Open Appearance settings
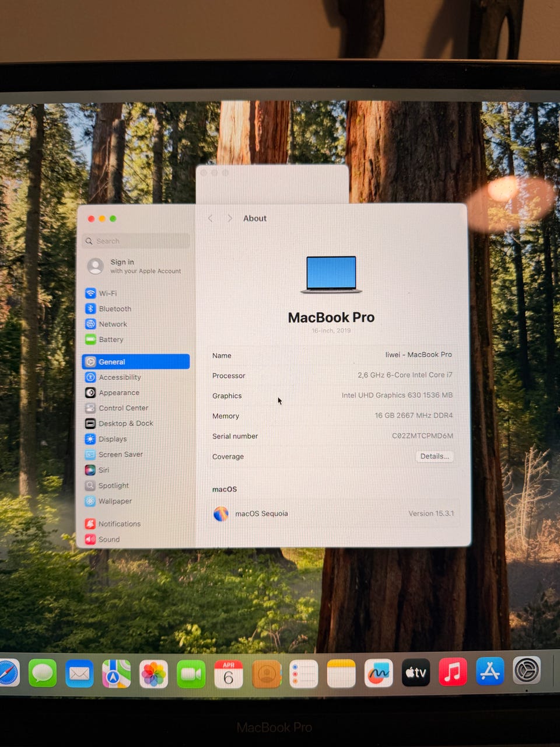 click(x=135, y=393)
